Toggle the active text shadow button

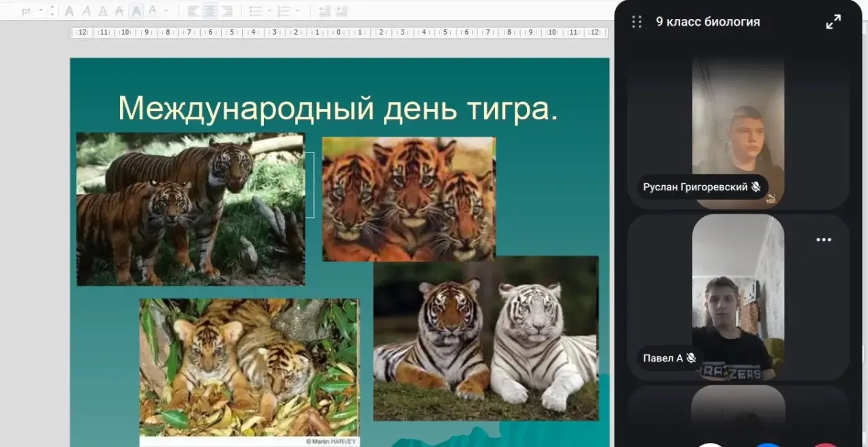(136, 11)
